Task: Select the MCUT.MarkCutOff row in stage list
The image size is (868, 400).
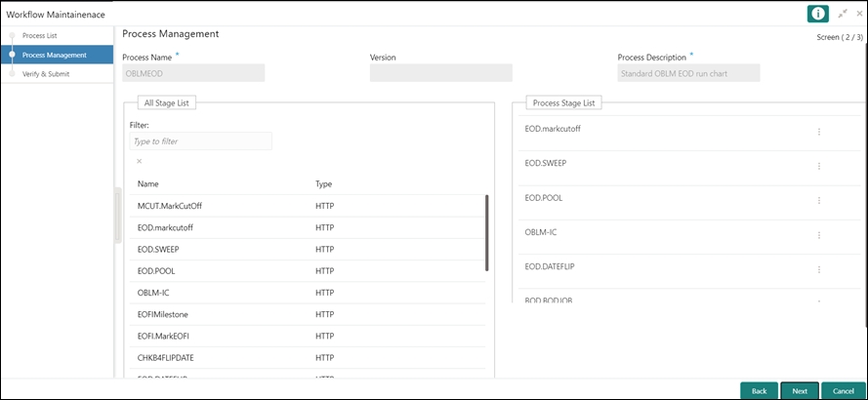Action: point(170,206)
